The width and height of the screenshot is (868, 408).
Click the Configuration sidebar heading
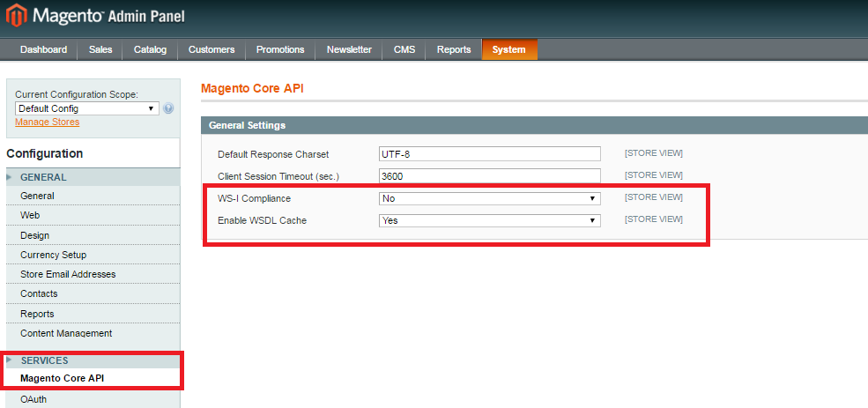pos(45,153)
